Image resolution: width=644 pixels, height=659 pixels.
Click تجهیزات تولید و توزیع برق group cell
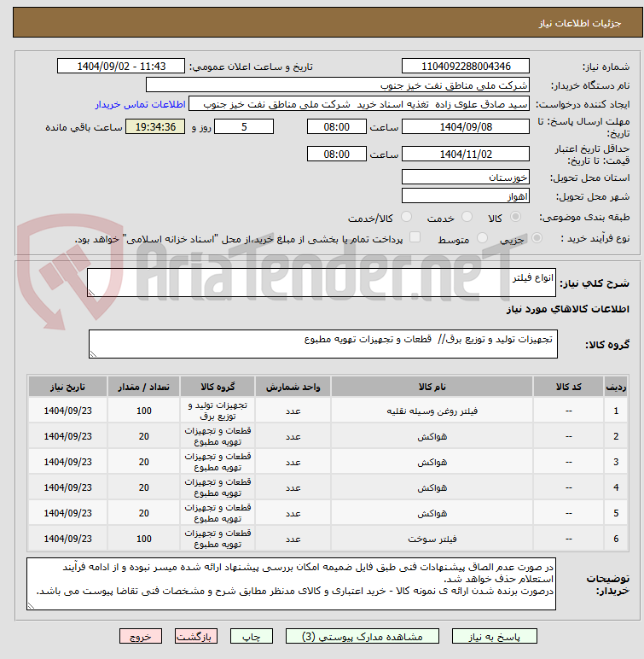point(218,411)
